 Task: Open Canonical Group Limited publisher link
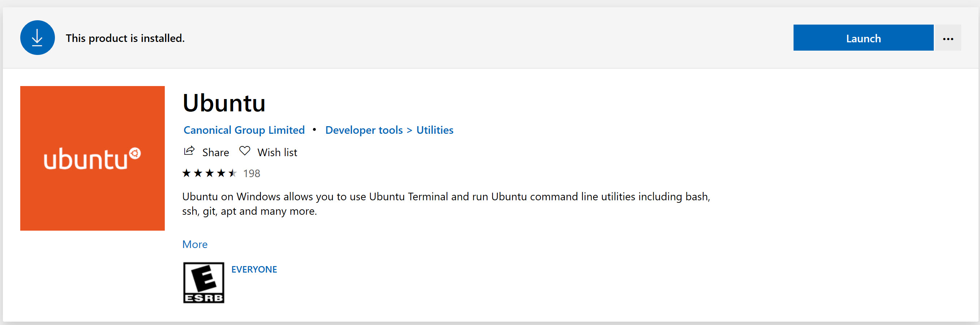click(x=244, y=130)
